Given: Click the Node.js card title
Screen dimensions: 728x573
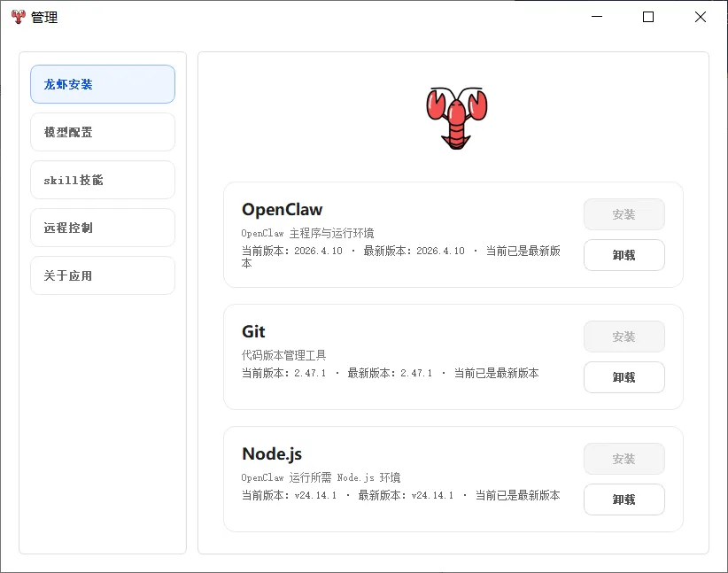Looking at the screenshot, I should [x=272, y=454].
